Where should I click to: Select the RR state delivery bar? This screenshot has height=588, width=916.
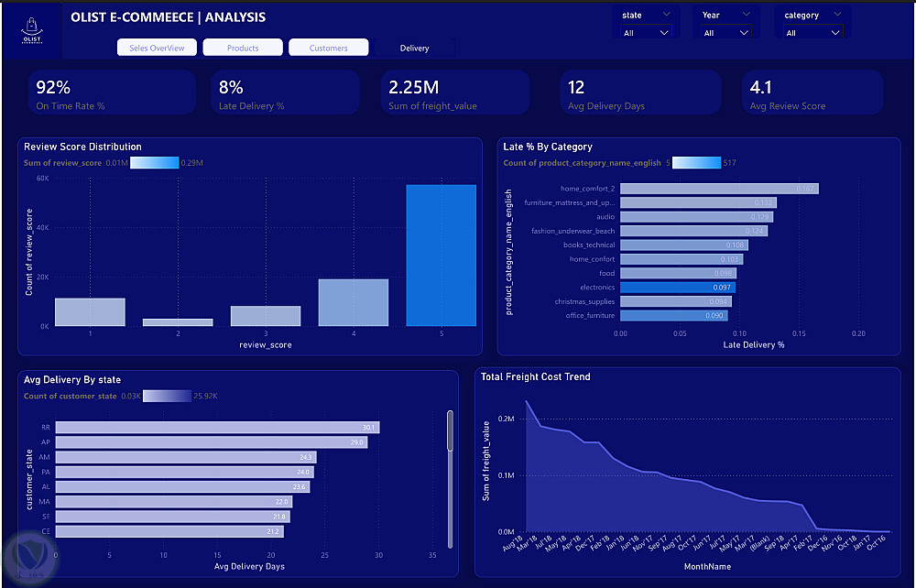(x=217, y=428)
